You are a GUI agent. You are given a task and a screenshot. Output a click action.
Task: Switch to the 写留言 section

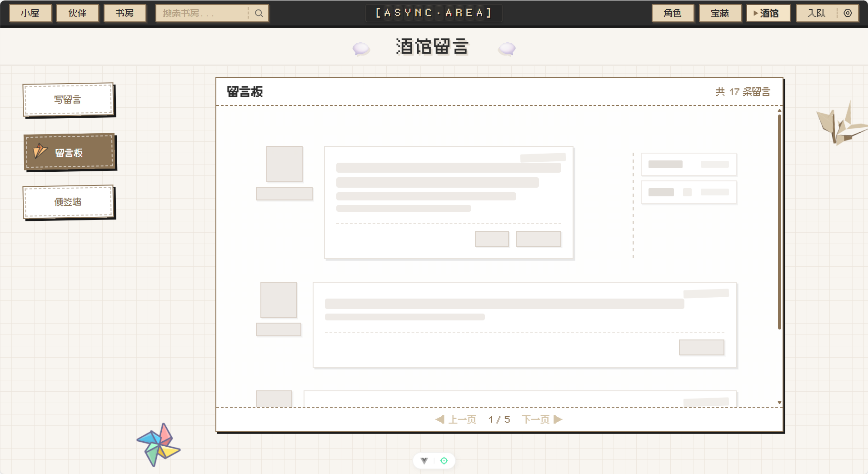click(69, 100)
